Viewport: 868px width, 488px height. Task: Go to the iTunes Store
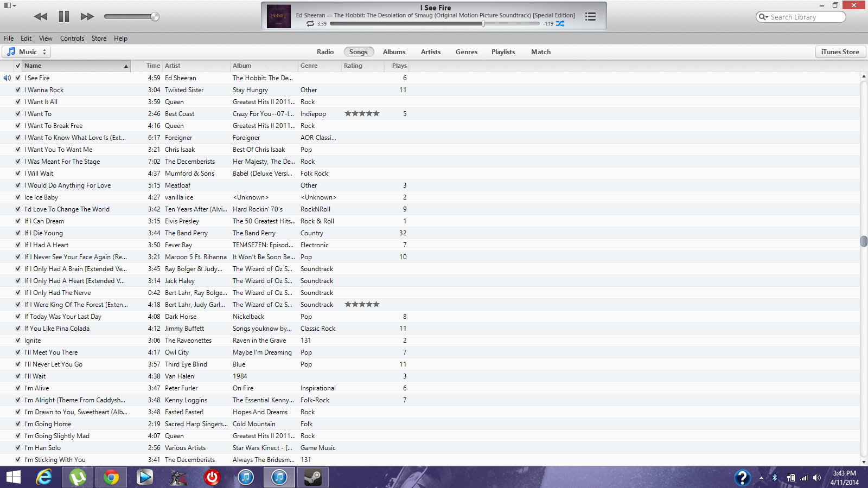[840, 52]
